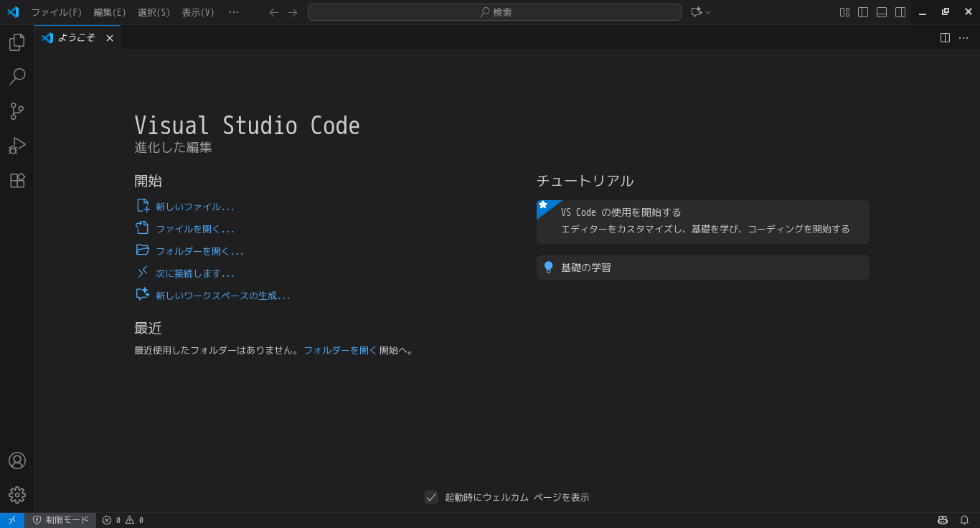Click the 検索 command center field
The height and width of the screenshot is (528, 980).
coord(494,12)
